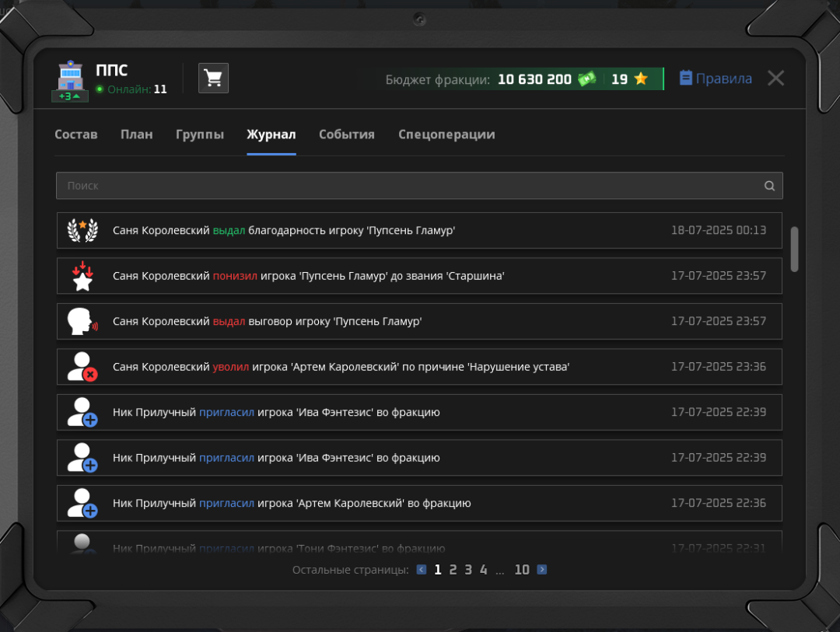Click the reprimand speaking-head icon
Screen dimensions: 840x632
point(82,321)
